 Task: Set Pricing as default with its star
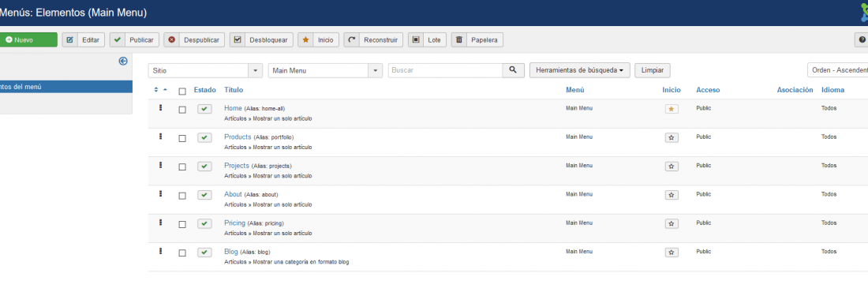[672, 224]
